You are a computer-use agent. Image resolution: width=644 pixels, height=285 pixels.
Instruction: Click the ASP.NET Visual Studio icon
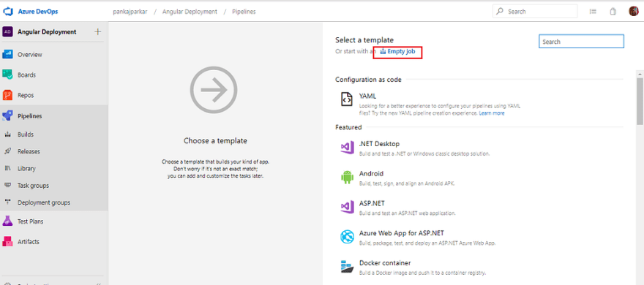point(347,207)
